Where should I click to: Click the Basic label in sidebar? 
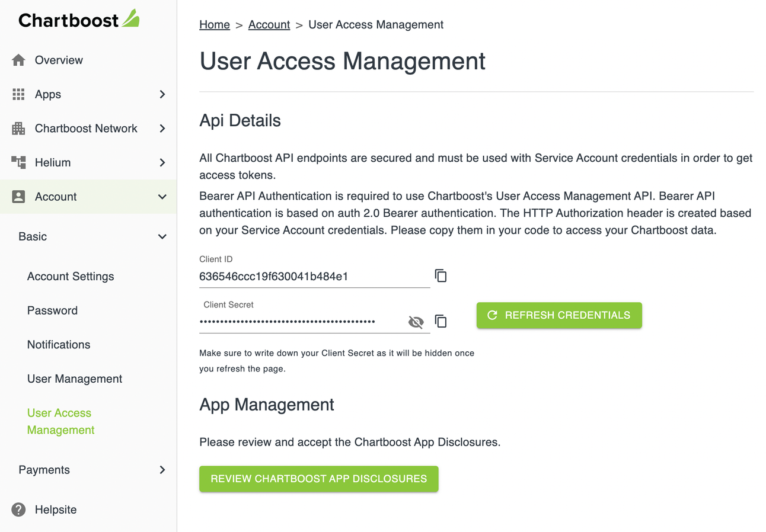[33, 236]
